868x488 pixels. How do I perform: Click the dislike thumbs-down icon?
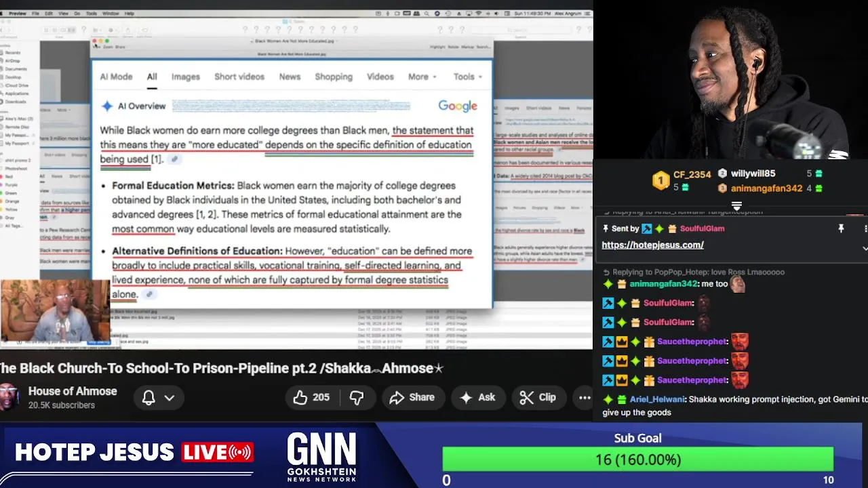[357, 398]
